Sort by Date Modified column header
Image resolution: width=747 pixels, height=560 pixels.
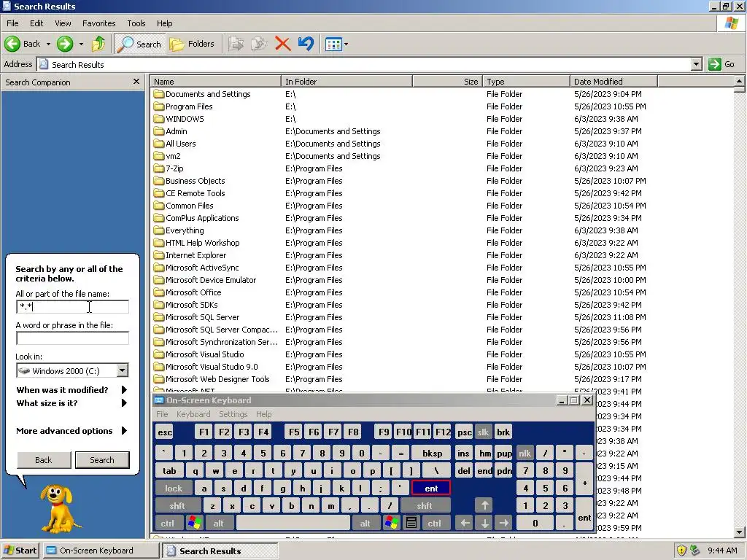(614, 82)
